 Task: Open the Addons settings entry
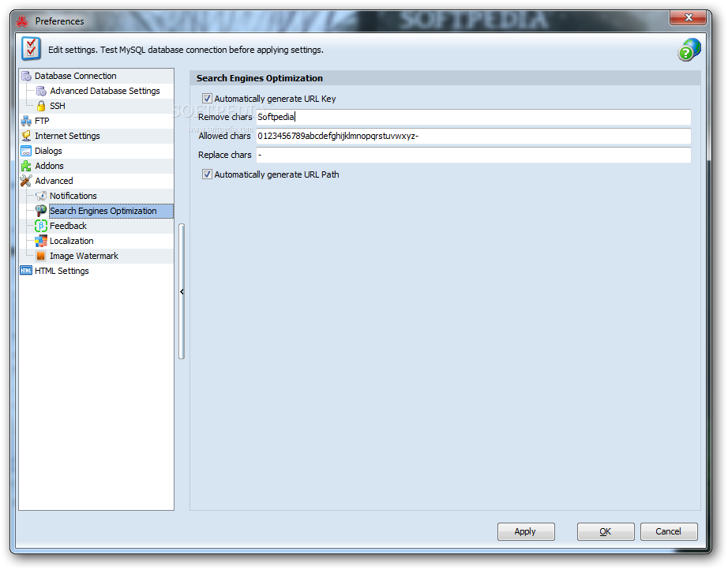(49, 166)
